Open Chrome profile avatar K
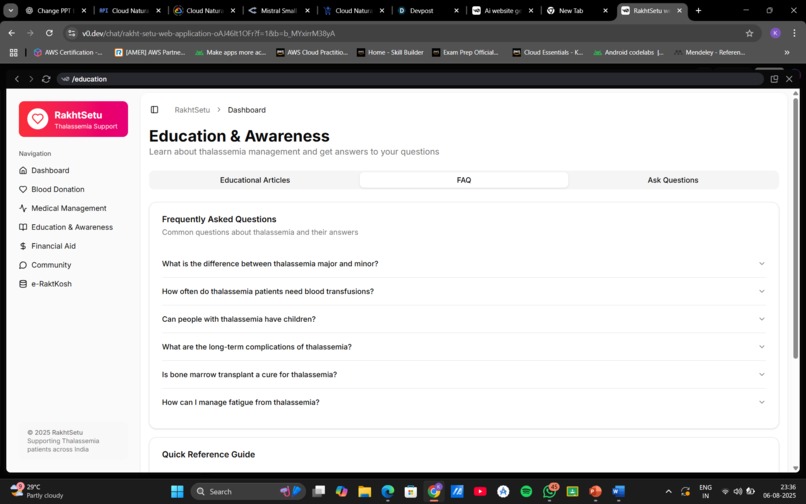 click(775, 33)
